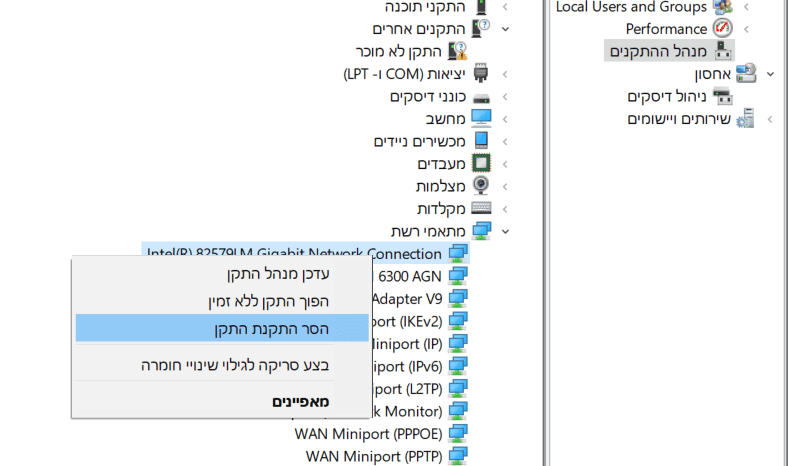Click the L2TP miniport icon
This screenshot has height=466, width=788.
(x=458, y=388)
